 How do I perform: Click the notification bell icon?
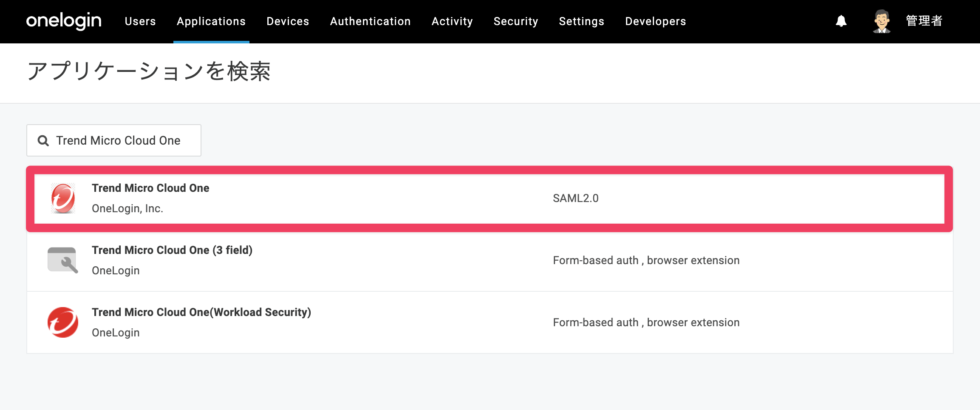[841, 21]
